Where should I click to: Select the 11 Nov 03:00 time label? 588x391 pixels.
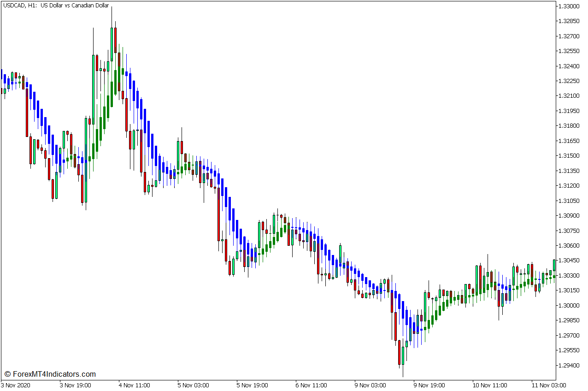click(548, 385)
